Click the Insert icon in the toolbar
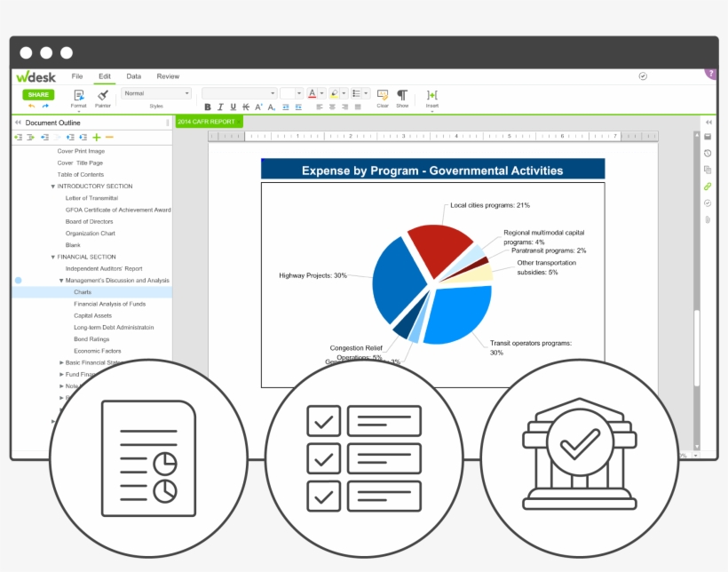The width and height of the screenshot is (728, 572). coord(431,96)
